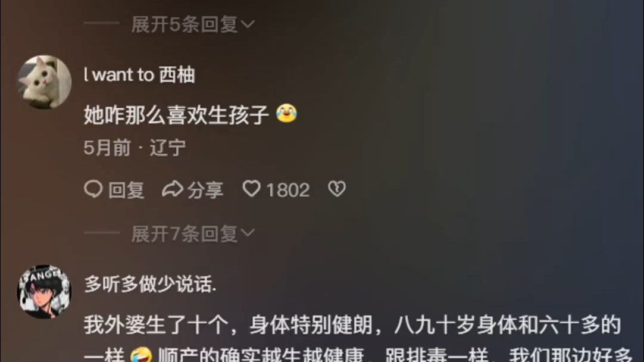Expand 展开7条回复 replies

[192, 234]
